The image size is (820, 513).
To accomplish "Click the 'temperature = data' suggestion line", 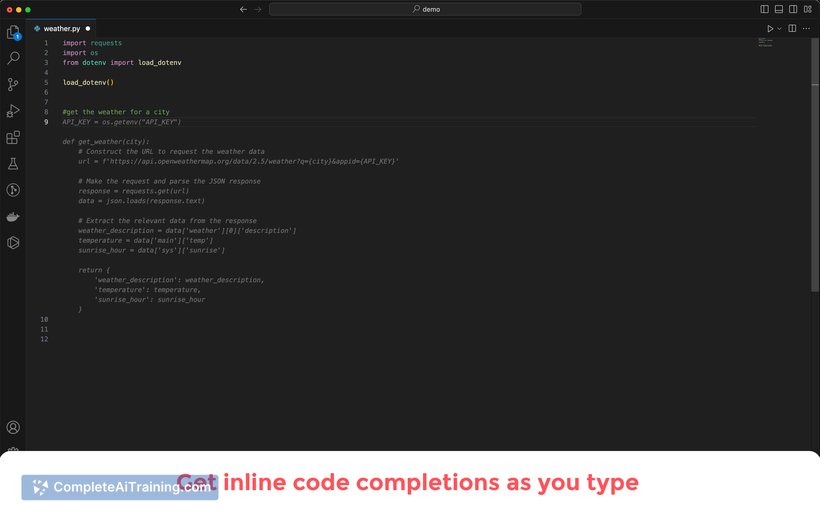I will (x=145, y=241).
